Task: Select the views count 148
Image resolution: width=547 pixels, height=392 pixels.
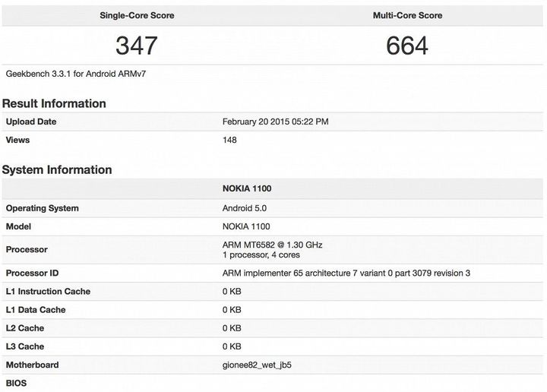Action: [229, 140]
